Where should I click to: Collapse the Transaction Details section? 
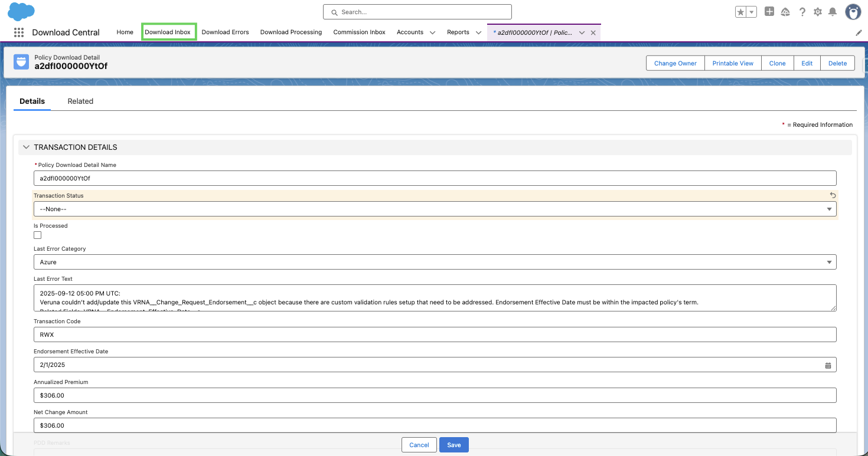coord(26,147)
